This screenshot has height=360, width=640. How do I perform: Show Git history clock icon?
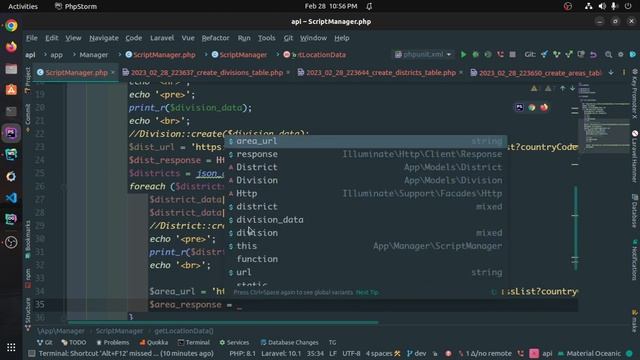coord(581,54)
